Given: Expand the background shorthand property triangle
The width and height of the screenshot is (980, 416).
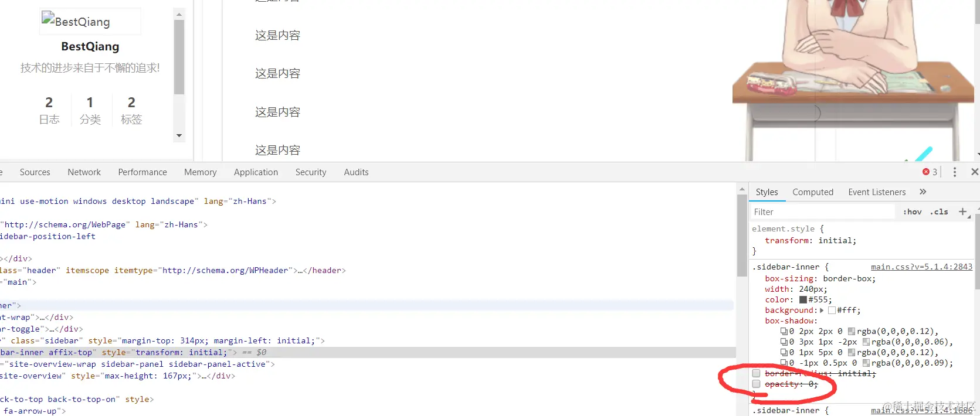Looking at the screenshot, I should coord(822,310).
